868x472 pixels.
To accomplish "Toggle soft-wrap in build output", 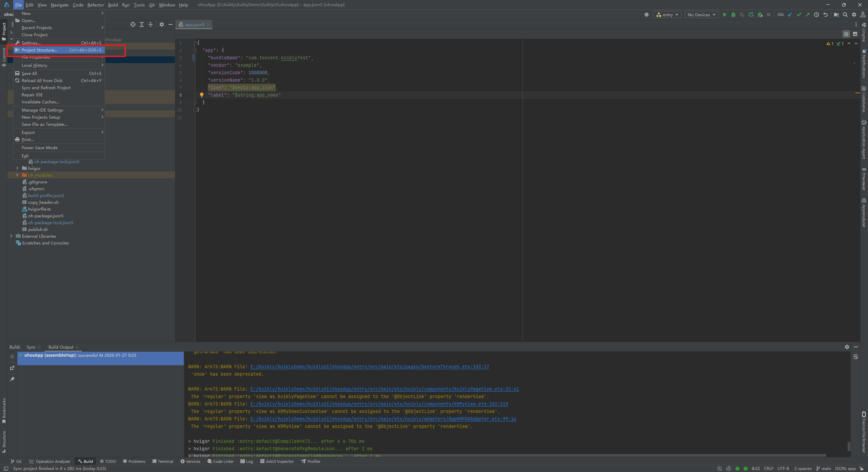I will coord(855,357).
